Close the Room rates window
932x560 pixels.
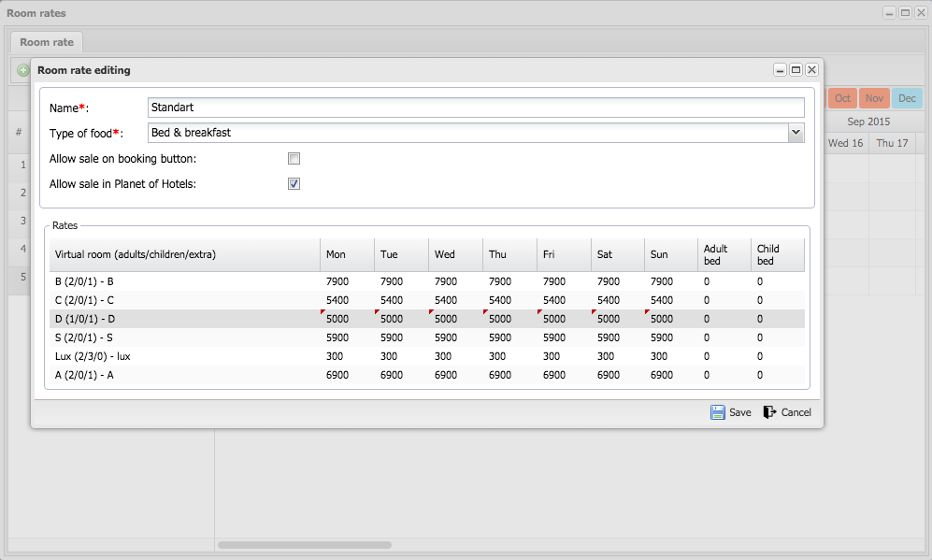pyautogui.click(x=921, y=13)
